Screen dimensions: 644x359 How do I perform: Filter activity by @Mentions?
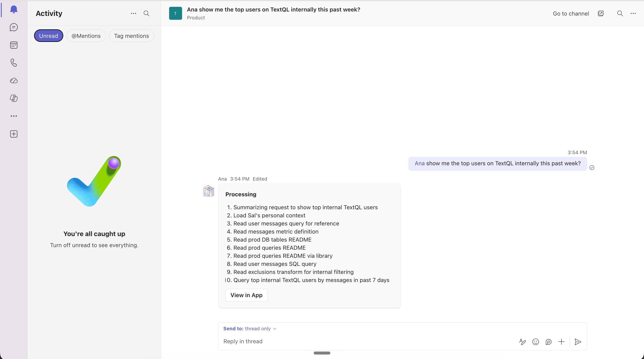(86, 36)
